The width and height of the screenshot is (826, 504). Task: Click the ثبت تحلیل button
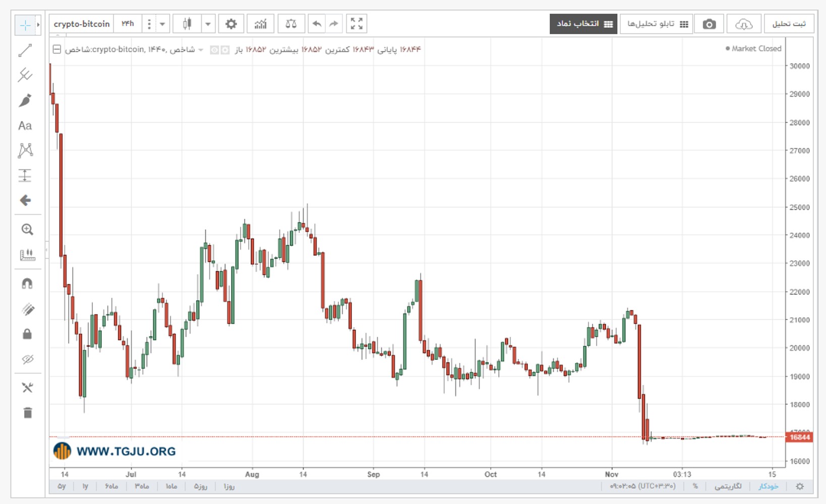(789, 24)
